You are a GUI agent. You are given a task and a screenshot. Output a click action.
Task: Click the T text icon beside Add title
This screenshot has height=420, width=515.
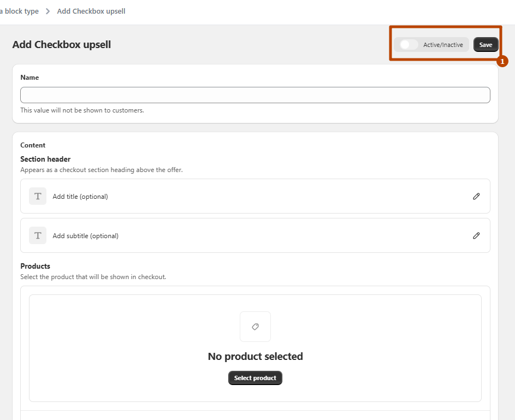[x=38, y=197]
